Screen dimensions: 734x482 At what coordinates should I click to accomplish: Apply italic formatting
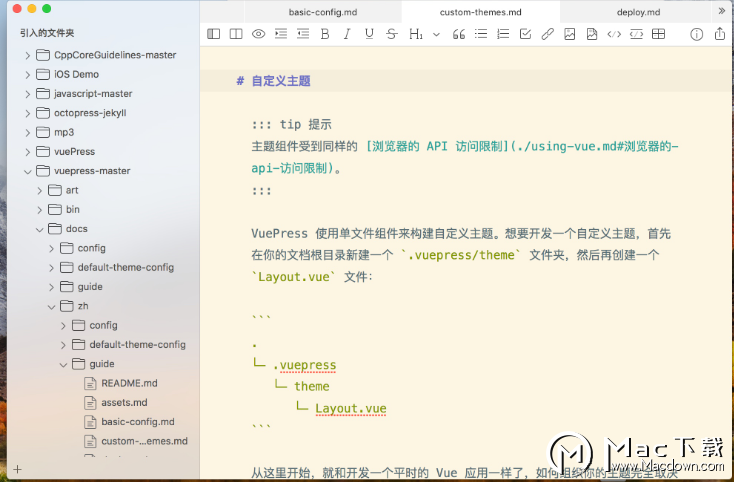(347, 34)
